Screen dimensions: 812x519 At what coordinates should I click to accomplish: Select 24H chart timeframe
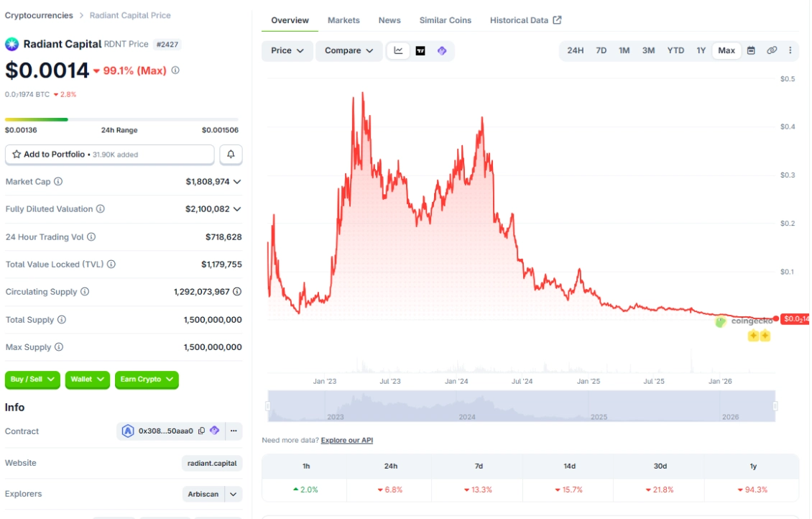tap(576, 50)
